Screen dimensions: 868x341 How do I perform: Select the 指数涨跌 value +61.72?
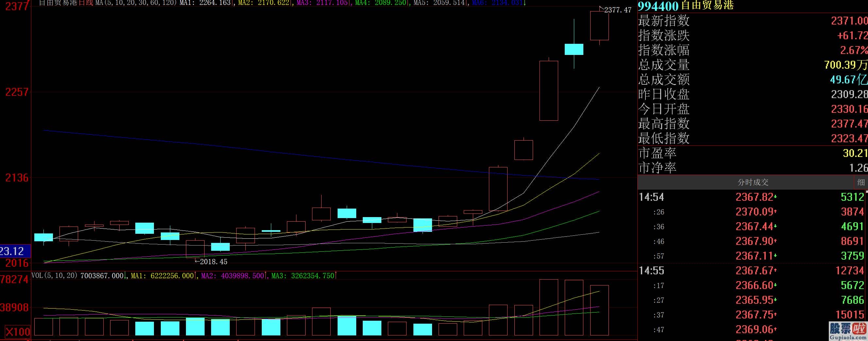pyautogui.click(x=853, y=35)
